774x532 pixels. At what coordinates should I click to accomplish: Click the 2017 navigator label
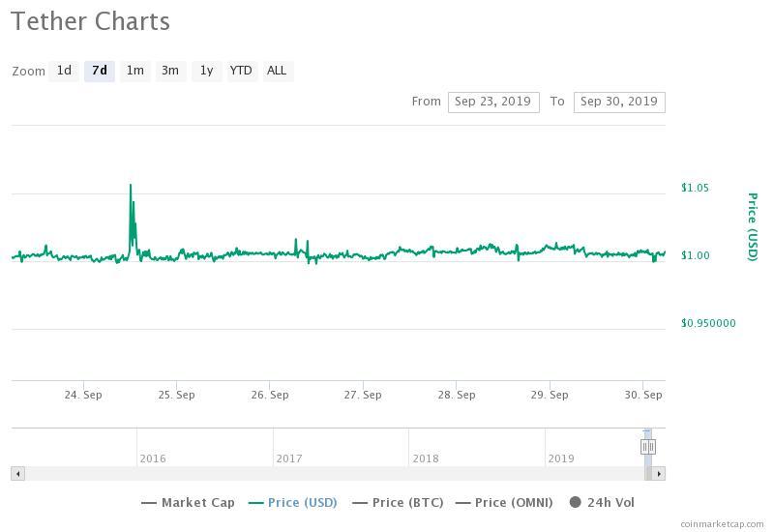(x=289, y=458)
